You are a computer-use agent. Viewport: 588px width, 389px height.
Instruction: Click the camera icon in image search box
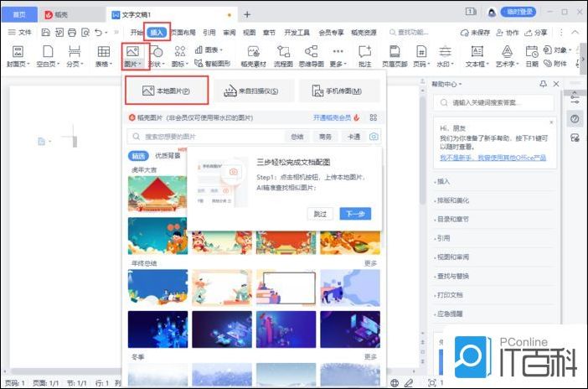374,137
